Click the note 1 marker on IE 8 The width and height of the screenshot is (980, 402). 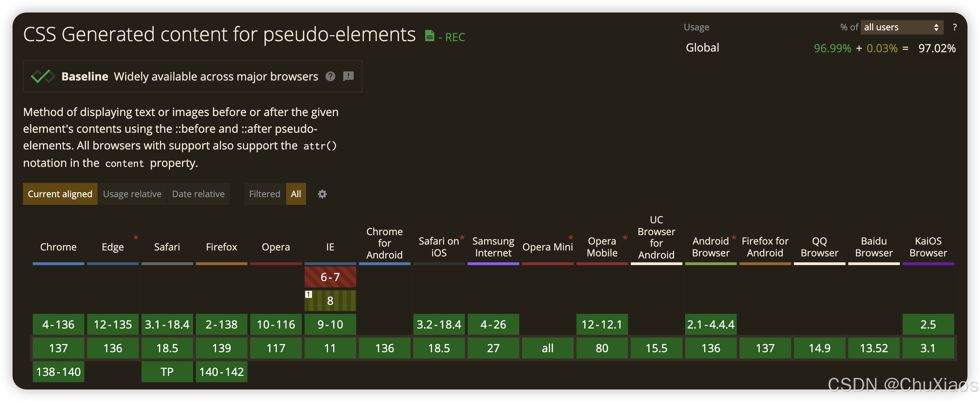tap(308, 294)
